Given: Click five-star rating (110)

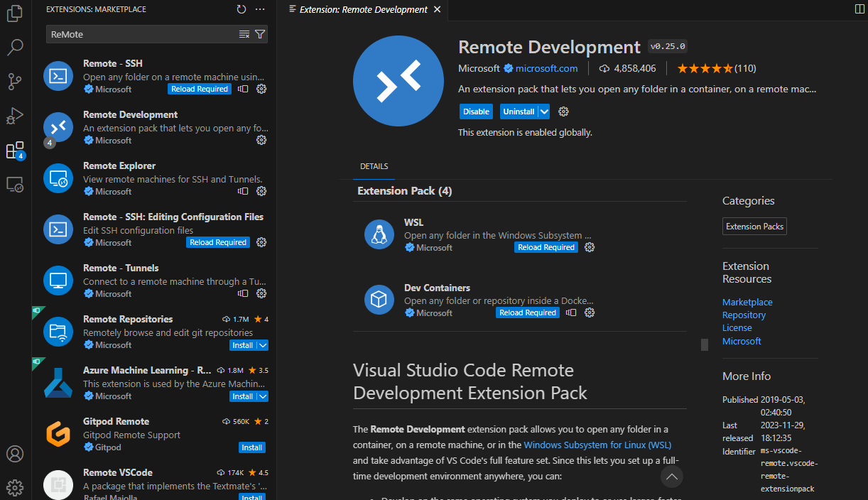Looking at the screenshot, I should point(716,68).
